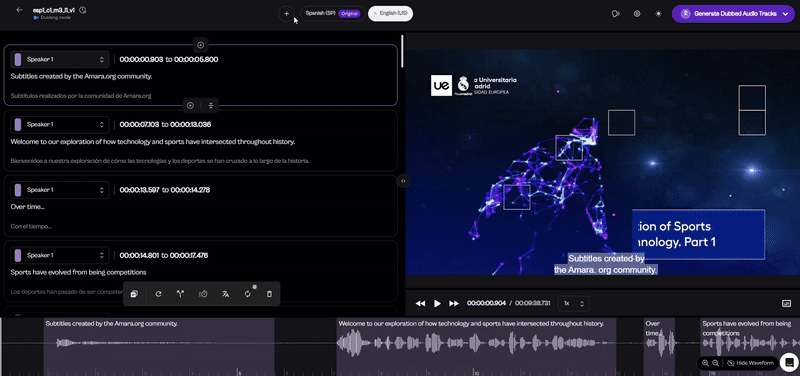Merge first and second segments icon
The image size is (800, 376).
[211, 106]
